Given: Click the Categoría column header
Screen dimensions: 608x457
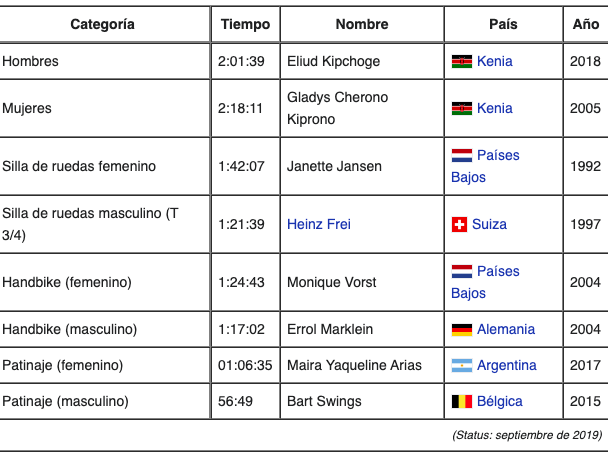Looking at the screenshot, I should (103, 24).
